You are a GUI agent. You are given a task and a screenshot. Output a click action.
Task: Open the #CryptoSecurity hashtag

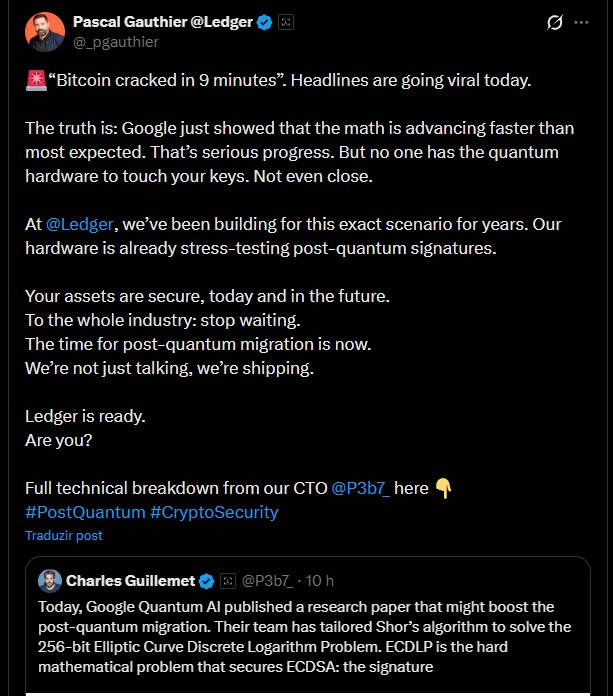click(214, 512)
